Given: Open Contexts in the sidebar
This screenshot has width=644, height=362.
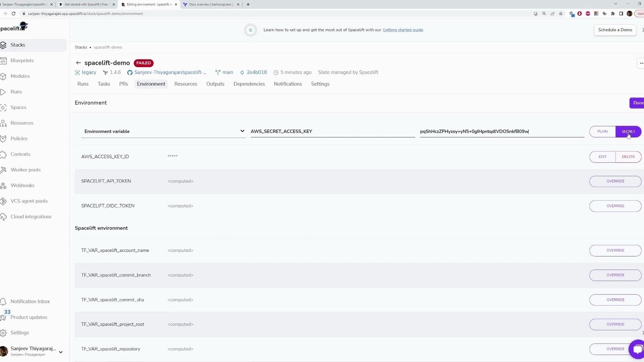Looking at the screenshot, I should [x=20, y=154].
